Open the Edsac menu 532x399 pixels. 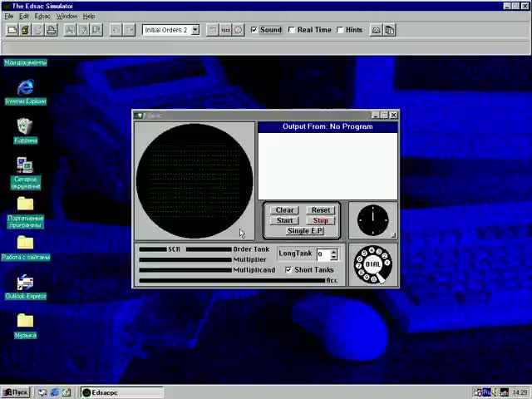click(42, 16)
